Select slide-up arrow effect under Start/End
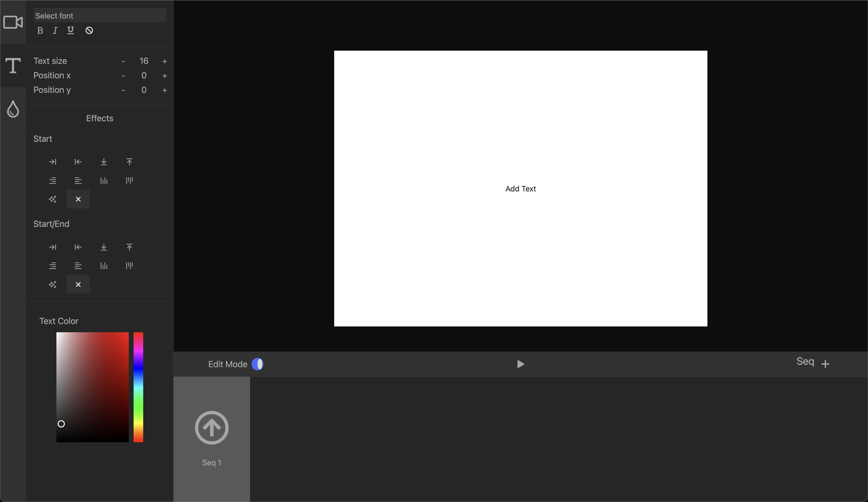The image size is (868, 502). click(129, 247)
